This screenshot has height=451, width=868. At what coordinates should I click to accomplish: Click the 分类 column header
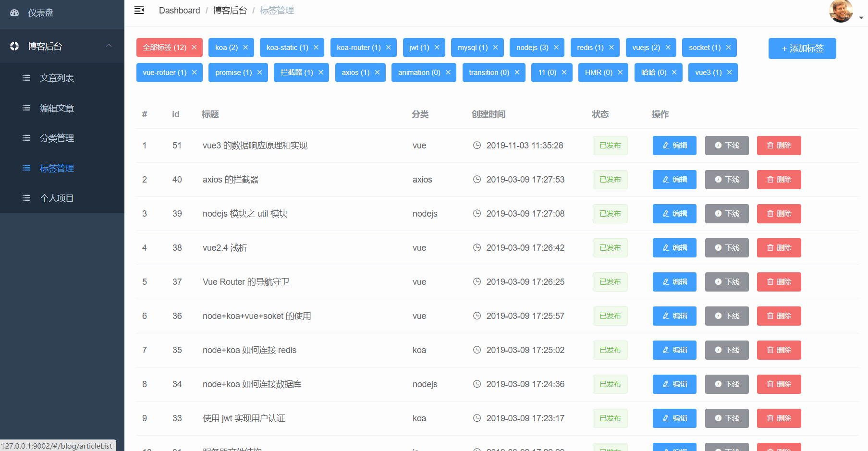[x=420, y=114]
